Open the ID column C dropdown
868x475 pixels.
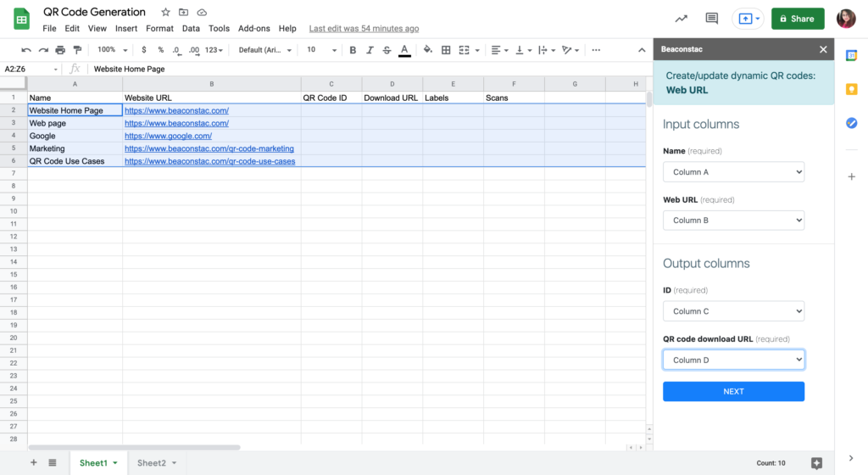733,311
